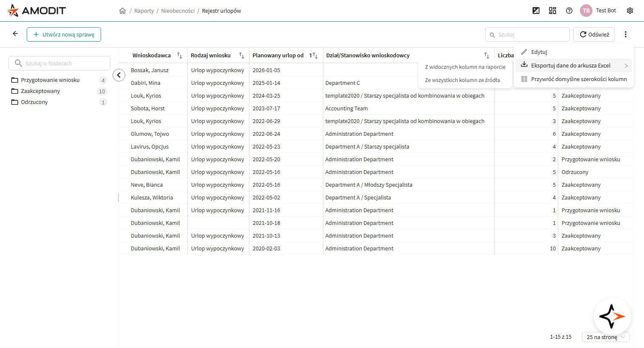The image size is (644, 348).
Task: Click the three-dot more options icon
Action: pyautogui.click(x=625, y=34)
